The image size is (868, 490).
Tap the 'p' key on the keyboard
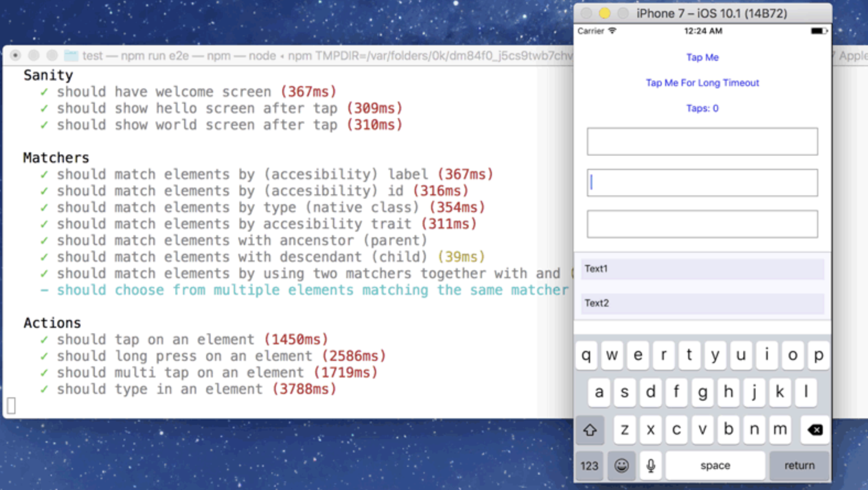point(819,355)
